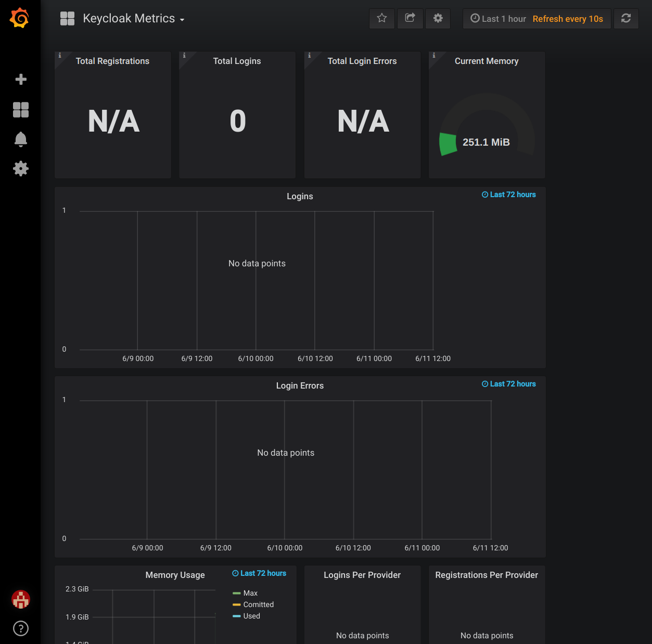652x644 pixels.
Task: Click 6/11 12:00 label in Login Errors graph
Action: tap(491, 548)
